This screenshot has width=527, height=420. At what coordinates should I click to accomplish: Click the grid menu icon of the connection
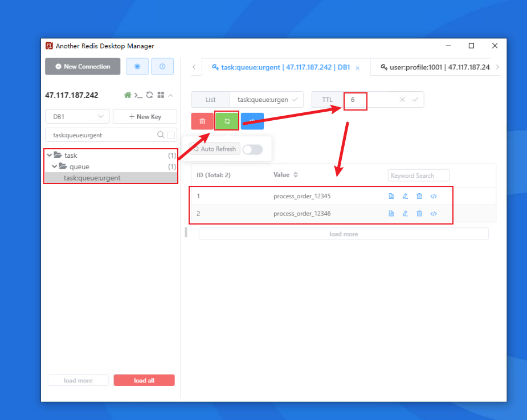click(x=161, y=95)
